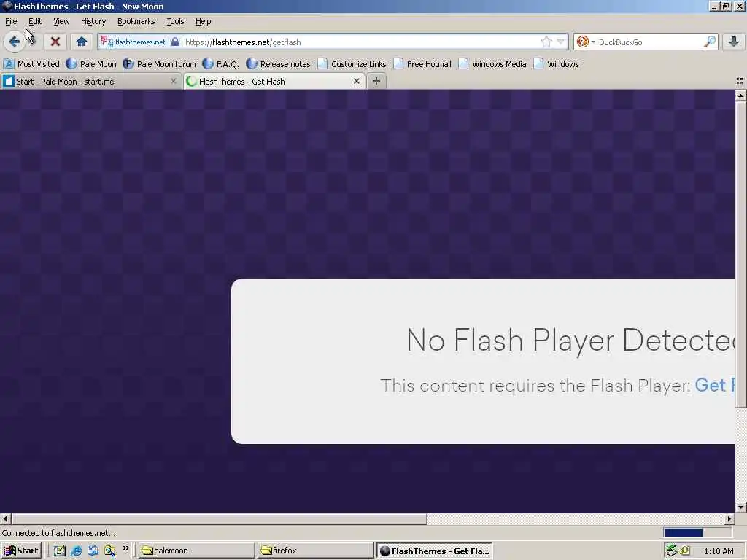Open the Free Hotmail bookmark

coord(422,64)
